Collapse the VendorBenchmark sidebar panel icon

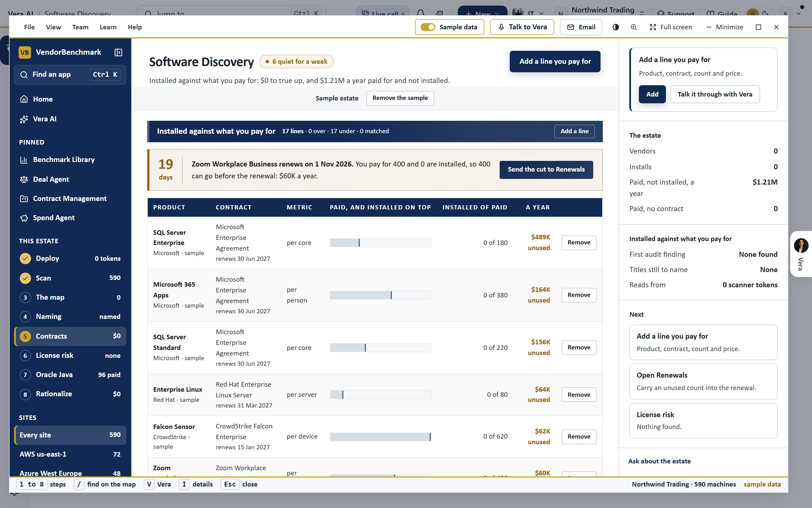pyautogui.click(x=118, y=52)
